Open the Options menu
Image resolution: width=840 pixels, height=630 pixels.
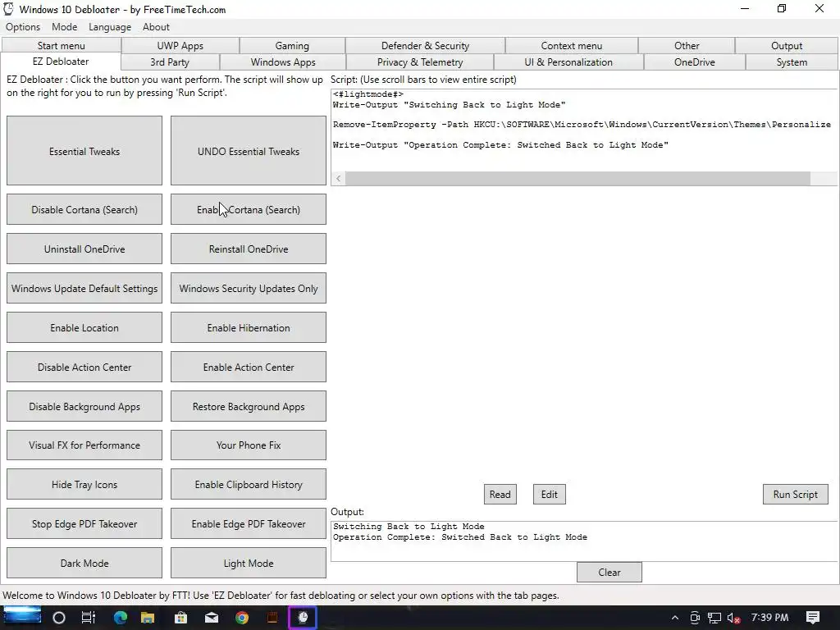[x=23, y=27]
